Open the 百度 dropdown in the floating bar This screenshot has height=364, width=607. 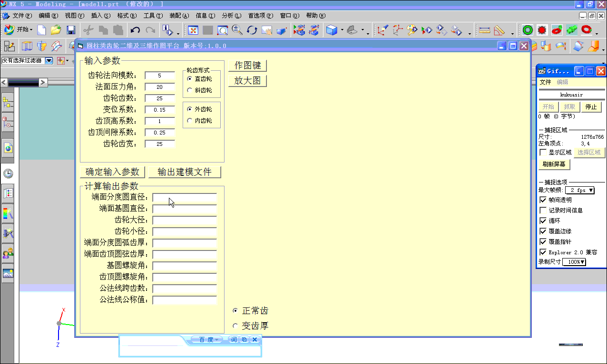207,339
